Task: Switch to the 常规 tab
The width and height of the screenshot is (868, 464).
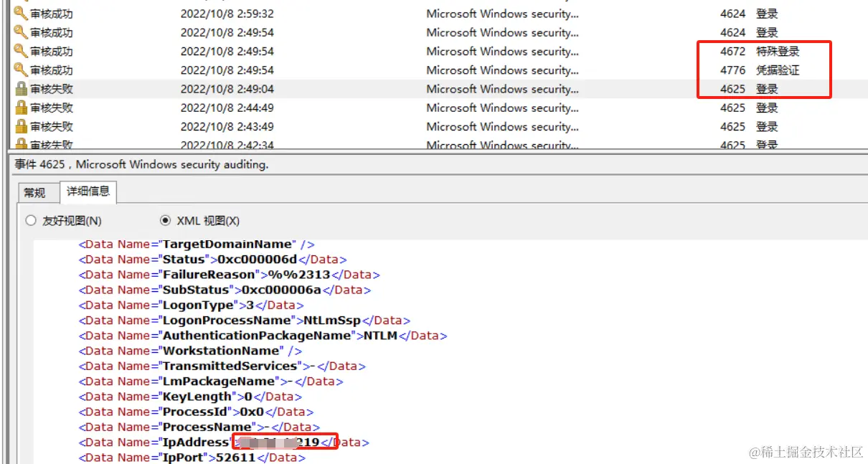Action: pyautogui.click(x=34, y=192)
